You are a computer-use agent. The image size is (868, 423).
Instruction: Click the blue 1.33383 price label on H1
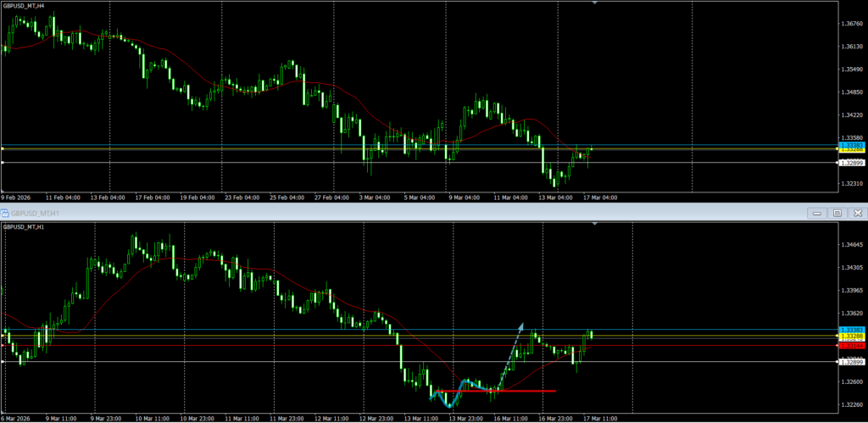click(x=850, y=329)
